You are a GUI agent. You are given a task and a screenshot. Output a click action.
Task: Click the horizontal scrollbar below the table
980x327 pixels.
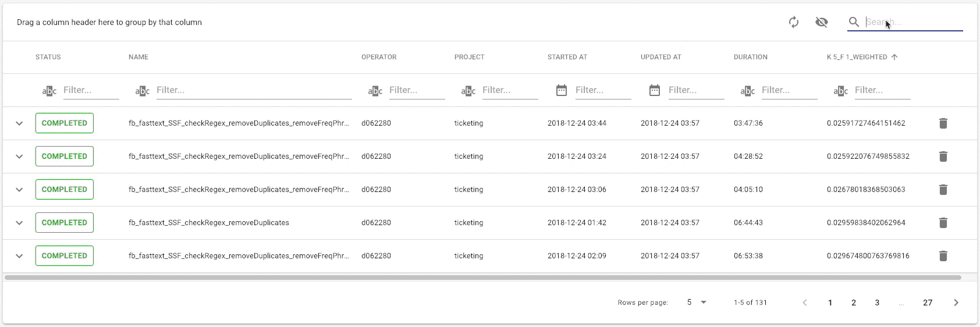pyautogui.click(x=483, y=278)
